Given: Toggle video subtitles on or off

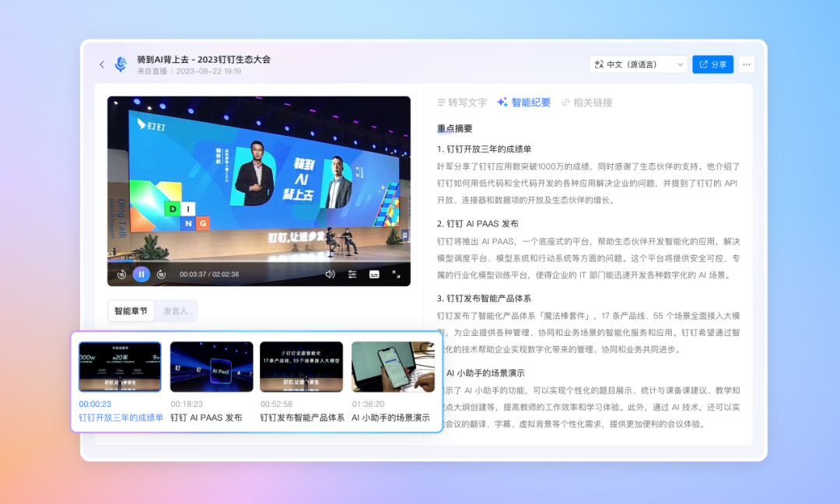Looking at the screenshot, I should tap(374, 274).
